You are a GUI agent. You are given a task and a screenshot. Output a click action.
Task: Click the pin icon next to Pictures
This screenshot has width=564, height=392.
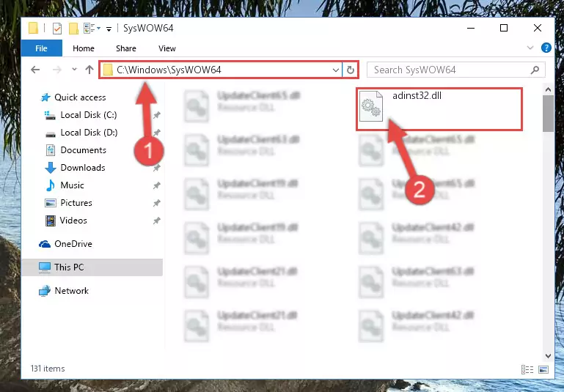[x=156, y=203]
